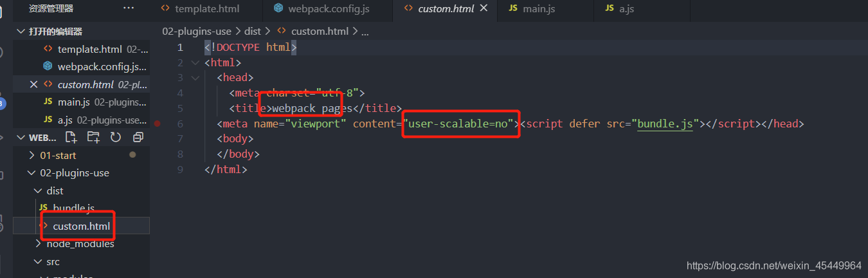Click the closing body tag on line 8
Screen dimensions: 868x278
[239, 154]
